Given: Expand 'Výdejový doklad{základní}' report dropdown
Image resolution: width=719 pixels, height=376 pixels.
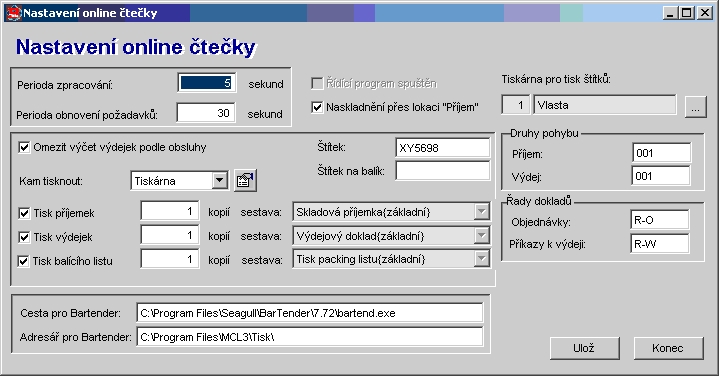Looking at the screenshot, I should [481, 236].
